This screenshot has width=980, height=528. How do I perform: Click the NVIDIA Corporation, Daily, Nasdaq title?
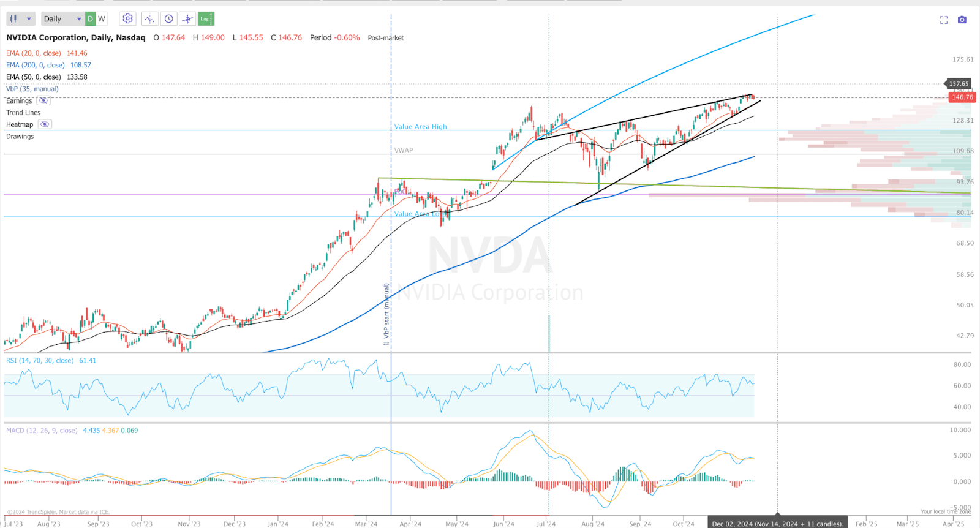click(76, 37)
